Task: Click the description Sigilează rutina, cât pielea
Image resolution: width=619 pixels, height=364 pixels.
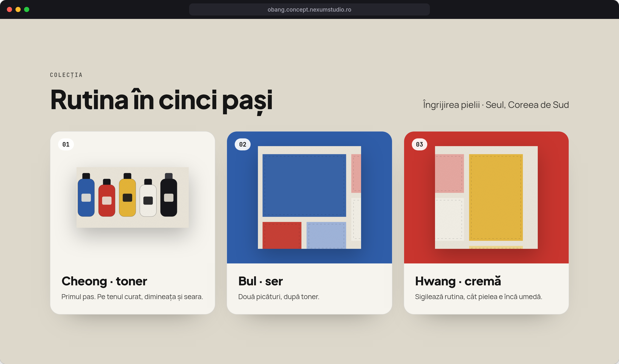Action: tap(478, 297)
